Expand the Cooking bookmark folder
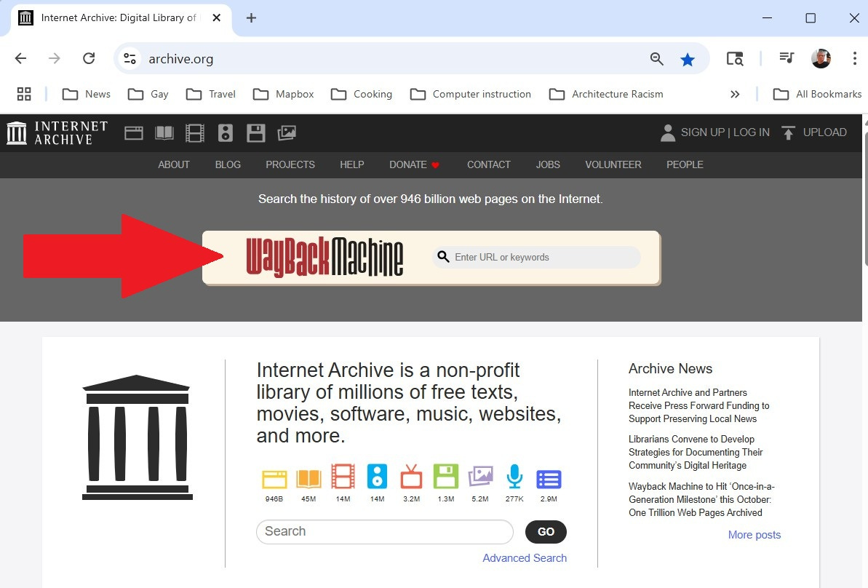Viewport: 868px width, 588px height. [362, 94]
